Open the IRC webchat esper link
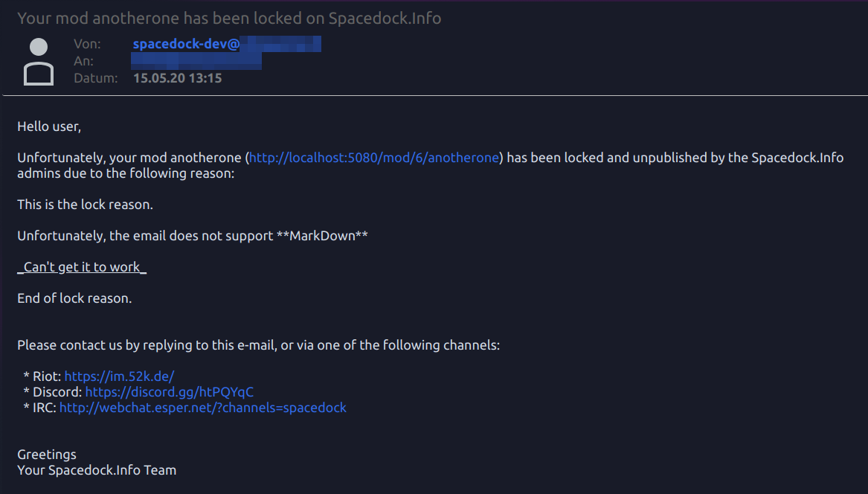868x494 pixels. pos(202,408)
